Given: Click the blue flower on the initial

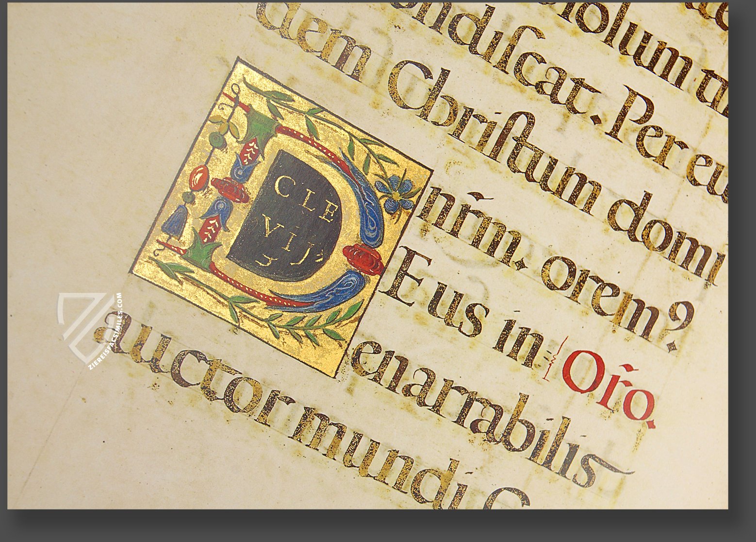Looking at the screenshot, I should coord(396,193).
